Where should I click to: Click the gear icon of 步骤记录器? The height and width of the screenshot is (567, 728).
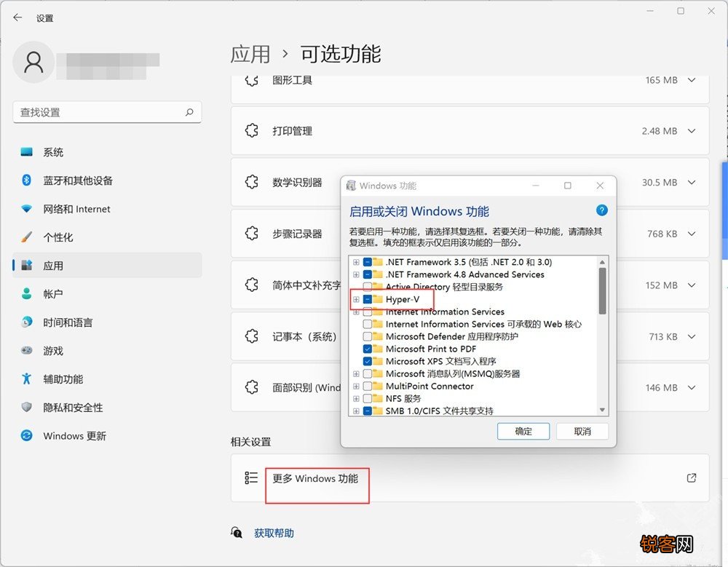point(252,233)
